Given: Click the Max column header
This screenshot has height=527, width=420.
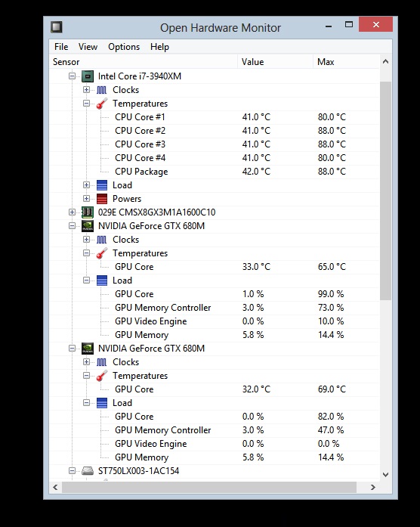Looking at the screenshot, I should (347, 62).
